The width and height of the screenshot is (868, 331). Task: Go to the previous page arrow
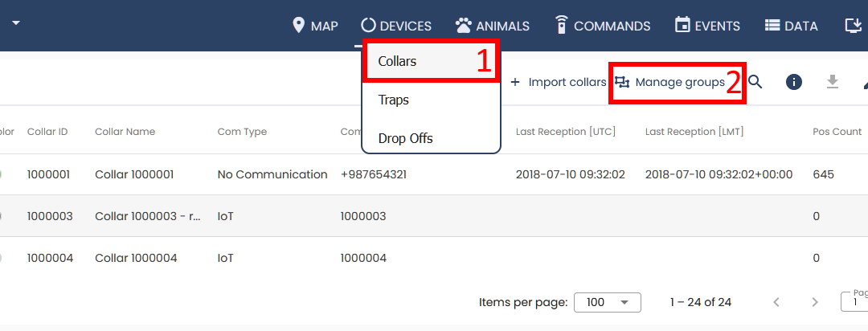coord(776,302)
